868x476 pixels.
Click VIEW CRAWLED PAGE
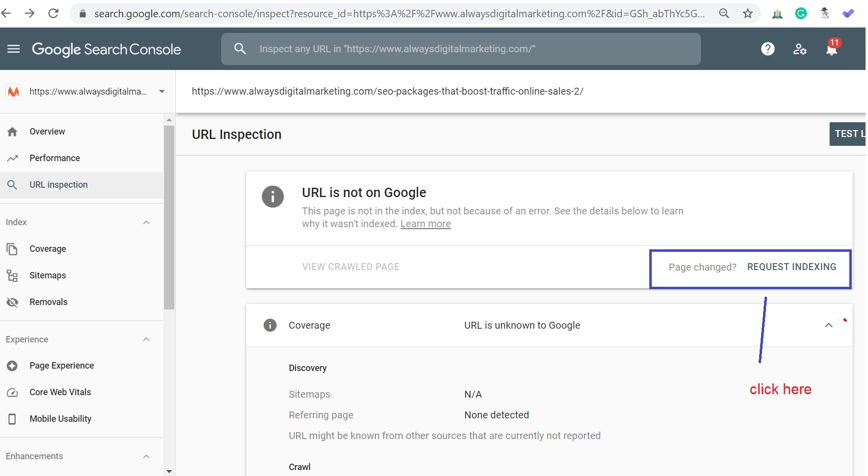(x=351, y=267)
